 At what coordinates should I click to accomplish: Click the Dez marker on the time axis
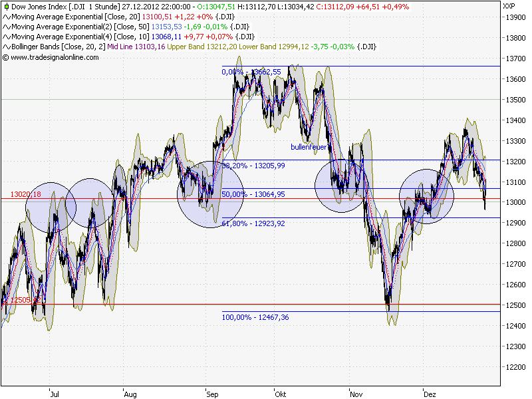[x=430, y=394]
